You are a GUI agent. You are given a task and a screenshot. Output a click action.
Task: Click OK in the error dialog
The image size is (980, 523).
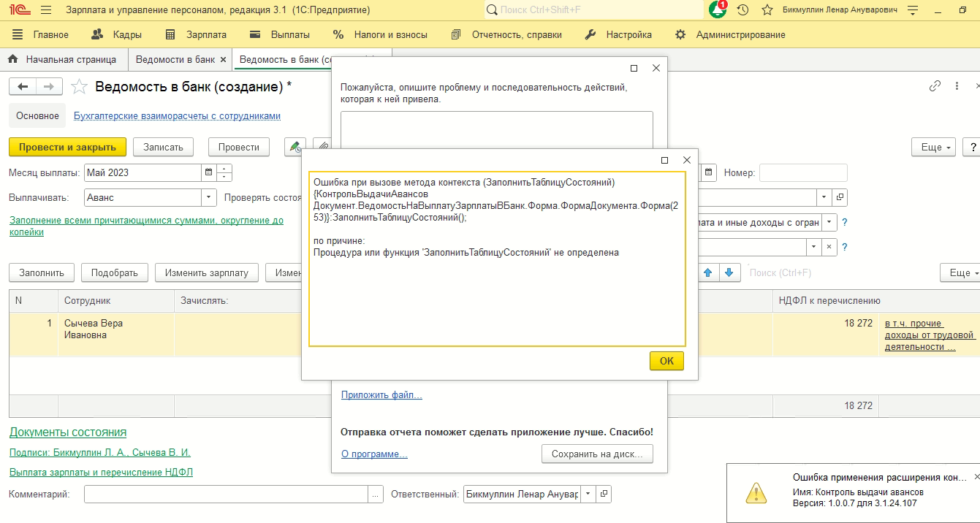[x=666, y=361]
